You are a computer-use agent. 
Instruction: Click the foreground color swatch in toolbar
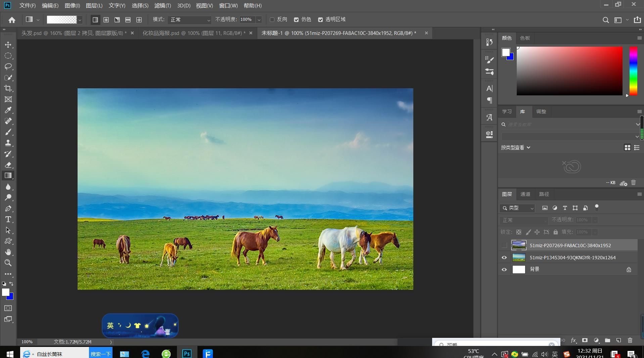5,292
